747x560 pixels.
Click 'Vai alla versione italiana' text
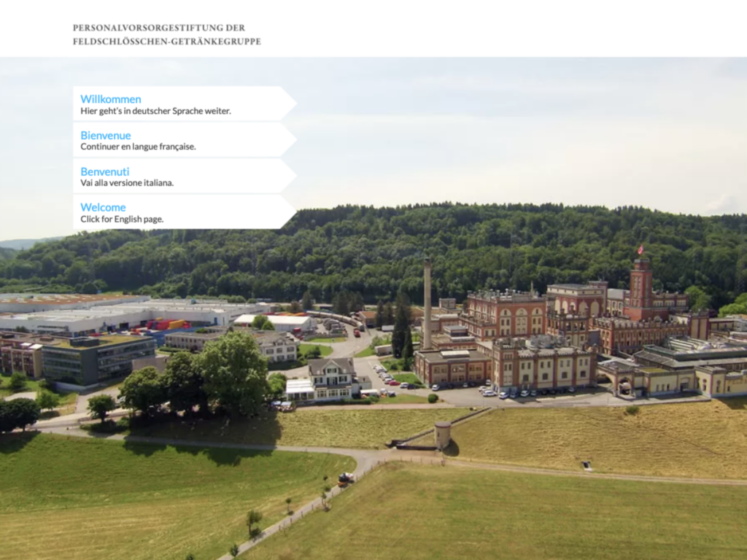[x=127, y=183]
